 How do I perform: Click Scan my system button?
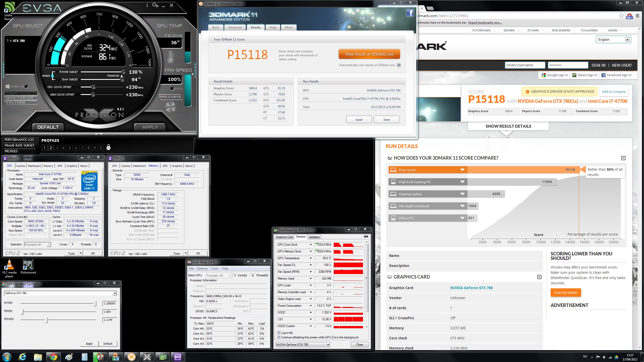566,293
